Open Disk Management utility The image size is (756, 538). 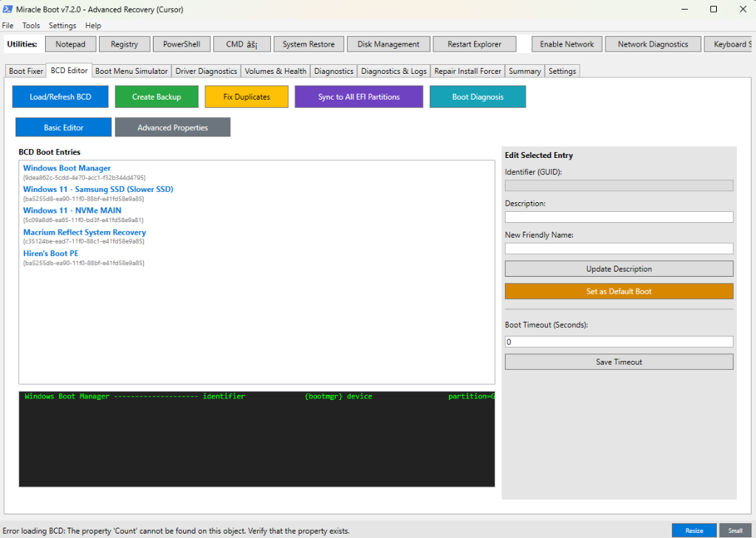(388, 44)
